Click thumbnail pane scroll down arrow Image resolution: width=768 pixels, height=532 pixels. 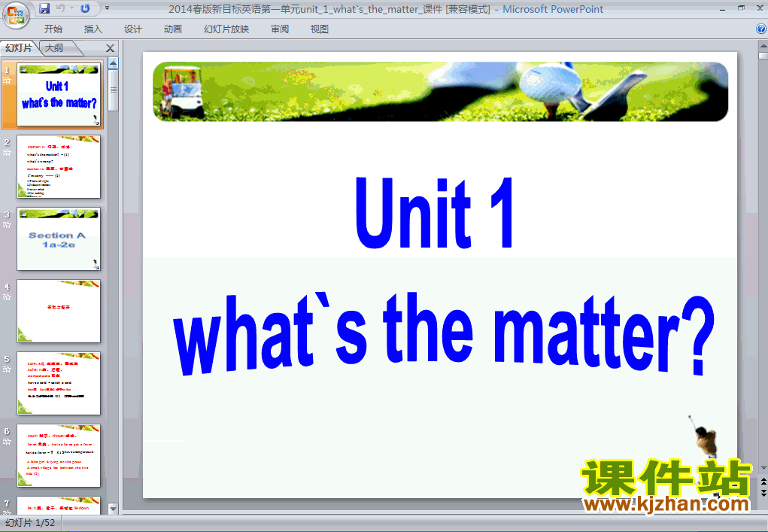pyautogui.click(x=113, y=509)
